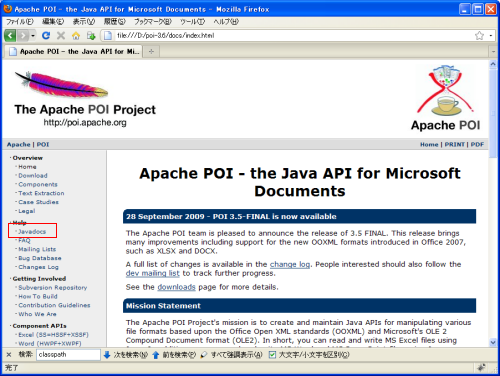This screenshot has height=376, width=500.
Task: Click the PRINT link
Action: click(x=455, y=144)
